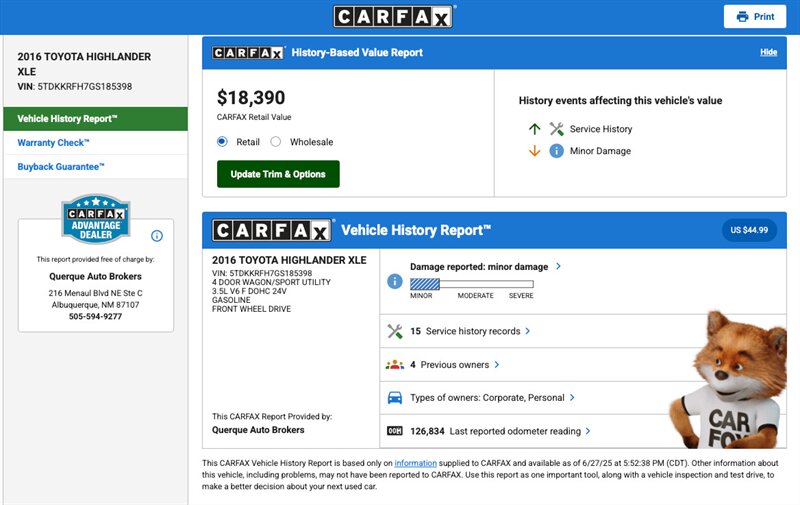
Task: Open the information hyperlink in disclaimer
Action: tap(415, 463)
